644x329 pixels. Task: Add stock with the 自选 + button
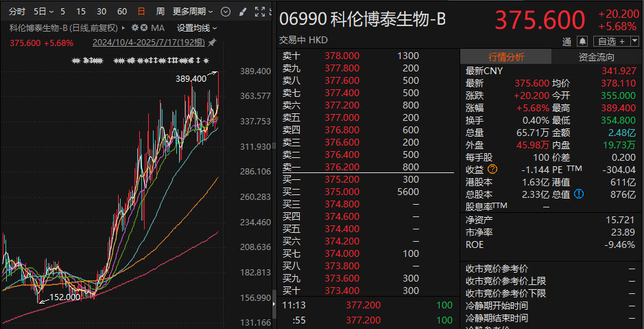click(x=610, y=41)
